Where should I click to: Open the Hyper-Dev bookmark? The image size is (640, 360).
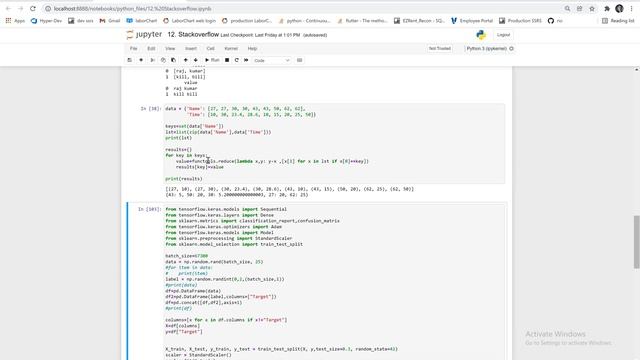tap(46, 20)
